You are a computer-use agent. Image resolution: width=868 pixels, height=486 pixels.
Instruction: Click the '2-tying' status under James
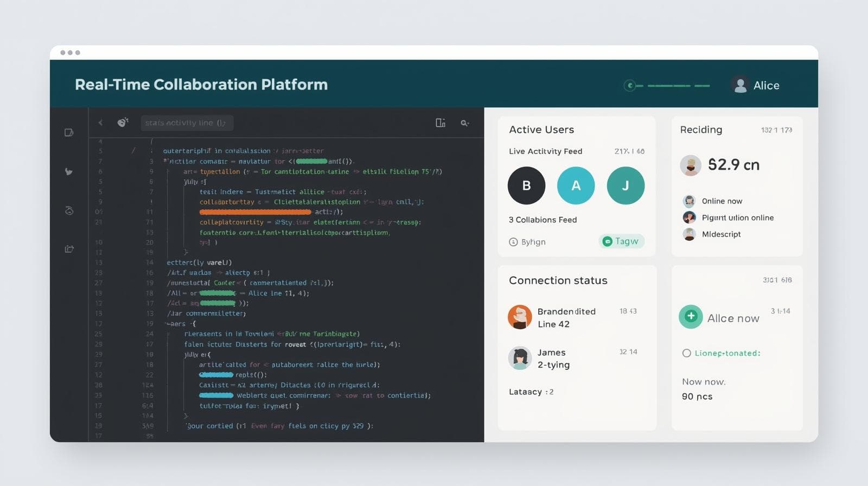553,365
